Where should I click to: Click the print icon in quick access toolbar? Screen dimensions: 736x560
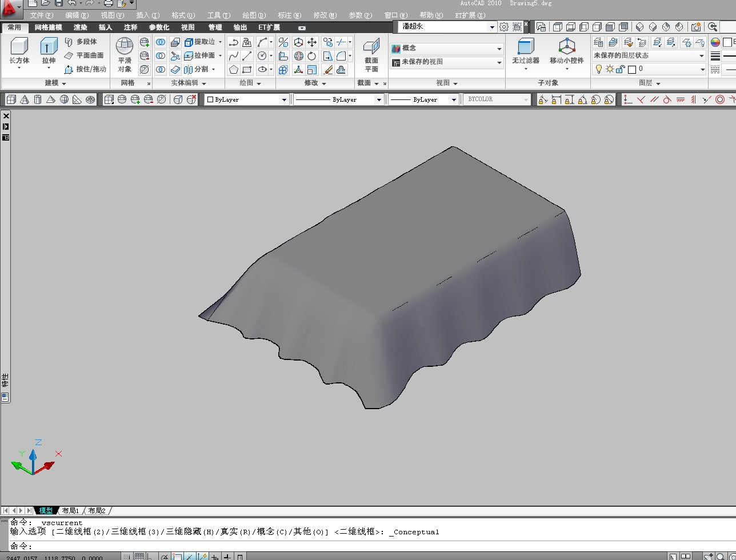tap(109, 3)
